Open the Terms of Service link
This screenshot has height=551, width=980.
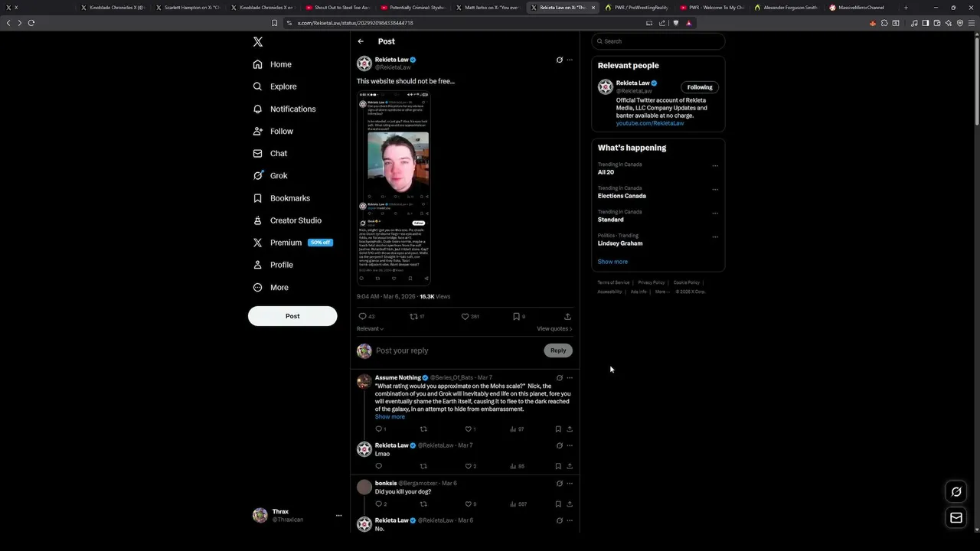coord(613,282)
